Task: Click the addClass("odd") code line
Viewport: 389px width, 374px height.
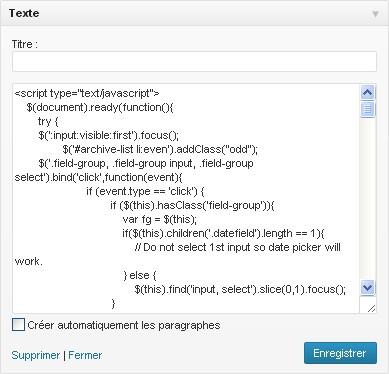Action: tap(160, 149)
